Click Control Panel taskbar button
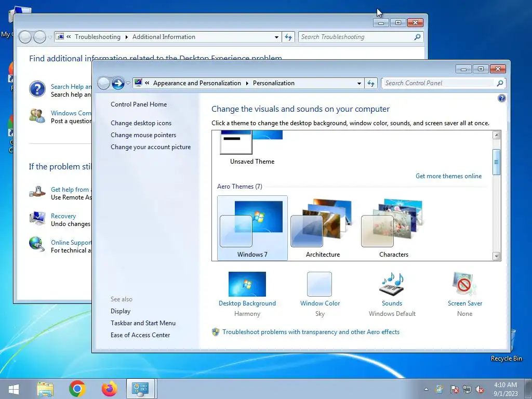532x399 pixels. pos(140,389)
